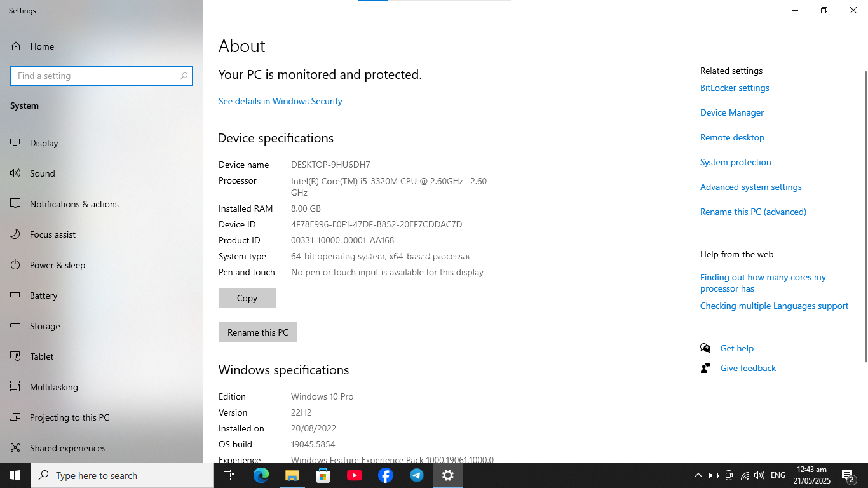Launch Microsoft Edge from taskbar
This screenshot has height=488, width=868.
click(261, 475)
